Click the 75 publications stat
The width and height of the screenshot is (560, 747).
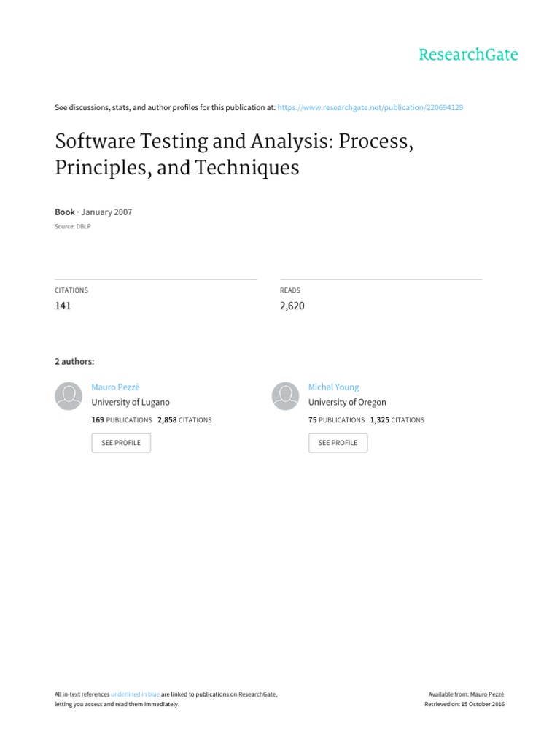[336, 420]
